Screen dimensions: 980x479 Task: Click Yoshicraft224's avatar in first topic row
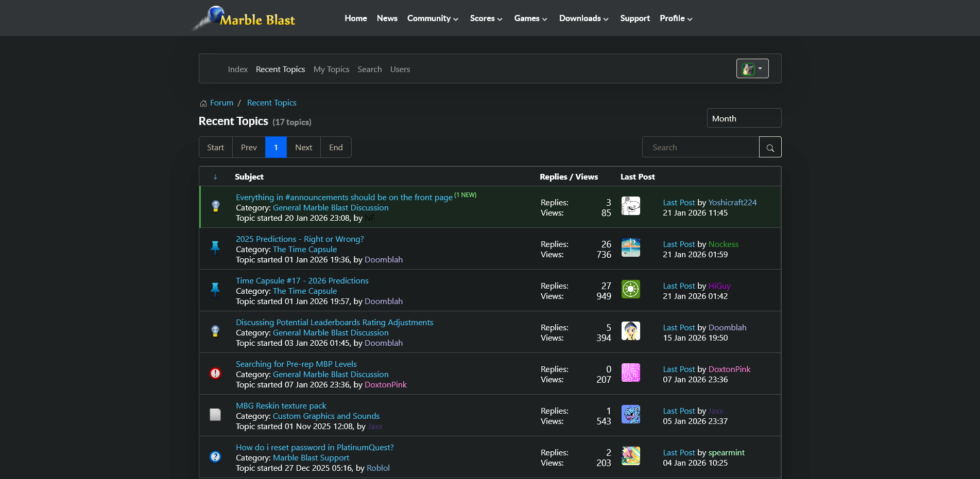(x=630, y=206)
